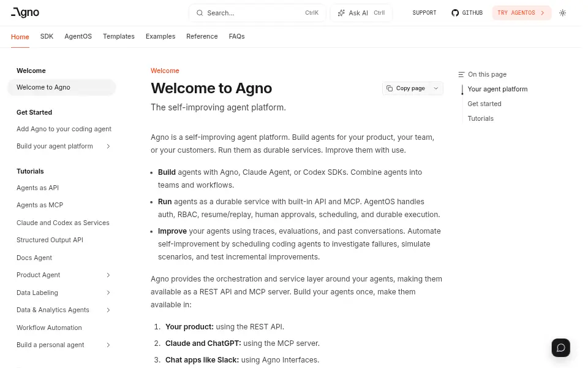588x368 pixels.
Task: Click The self-improving agent platform subtitle
Action: point(218,107)
